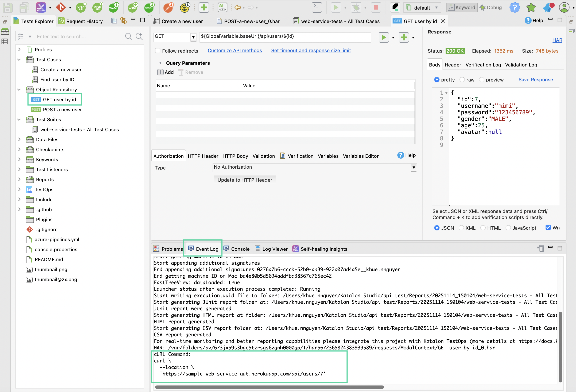Open the Self-Healing toolbar icon
This screenshot has width=576, height=392.
point(41,7)
